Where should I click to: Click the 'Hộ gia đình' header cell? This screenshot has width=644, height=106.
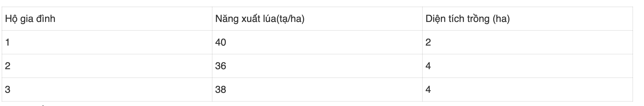107,19
